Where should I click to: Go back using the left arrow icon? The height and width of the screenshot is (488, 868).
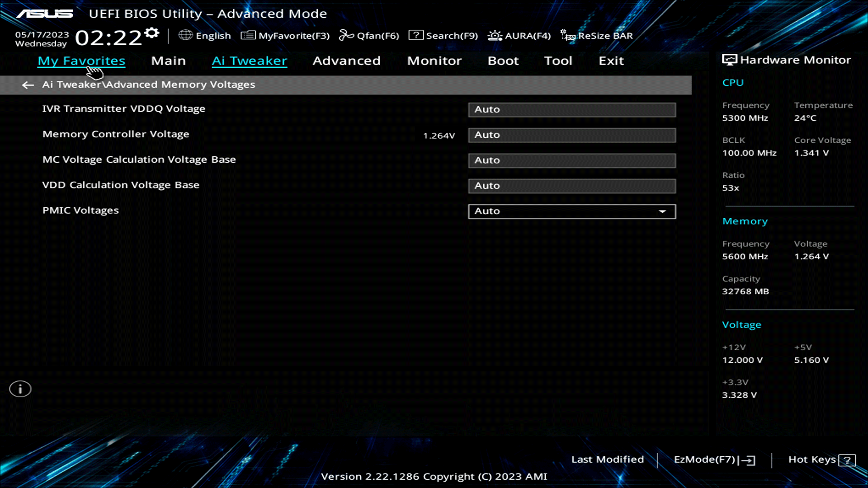(28, 85)
